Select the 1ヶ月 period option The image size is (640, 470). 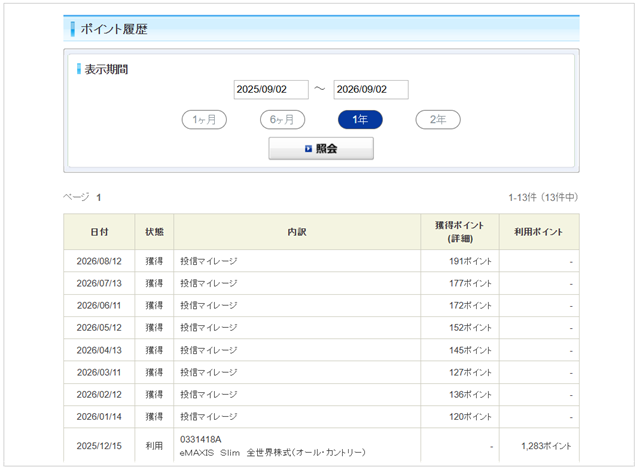(x=204, y=120)
